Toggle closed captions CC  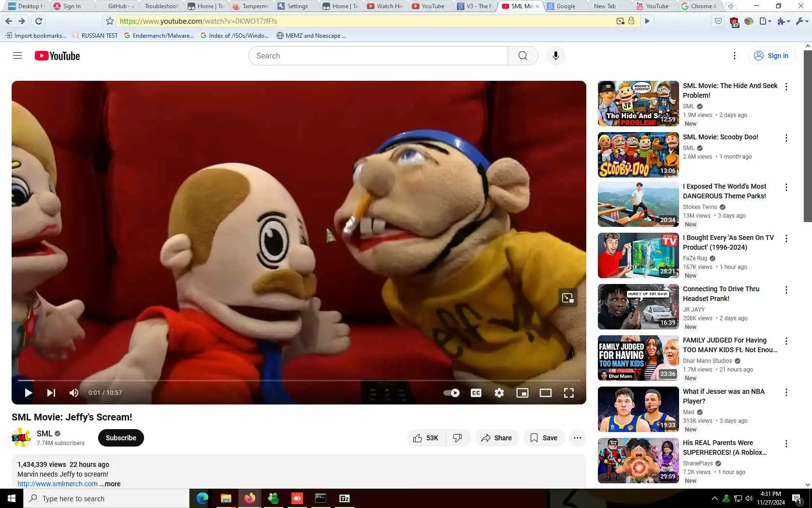pos(476,393)
